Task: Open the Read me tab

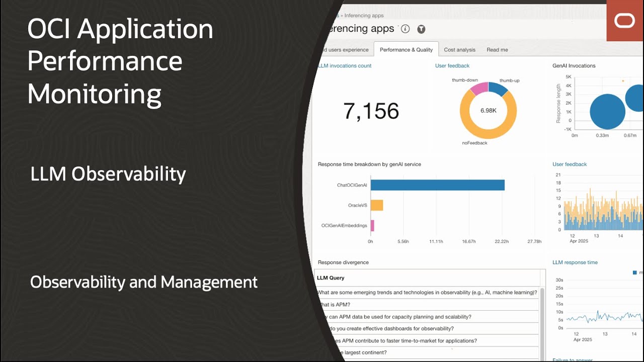Action: click(x=497, y=50)
